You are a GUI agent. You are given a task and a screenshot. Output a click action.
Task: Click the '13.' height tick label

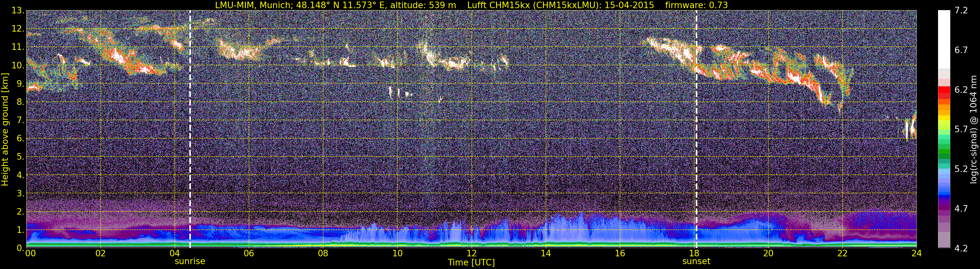coord(18,11)
